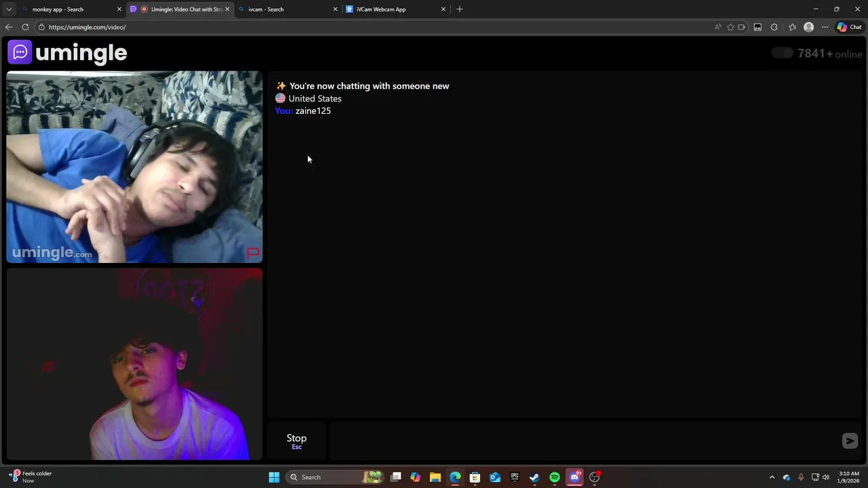Click the Umingle logo icon

[x=20, y=52]
